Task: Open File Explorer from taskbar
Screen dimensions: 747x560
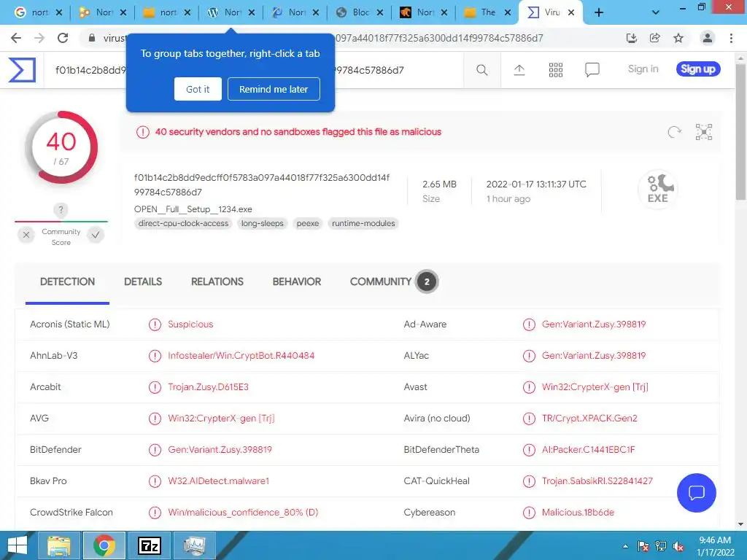Action: point(58,545)
